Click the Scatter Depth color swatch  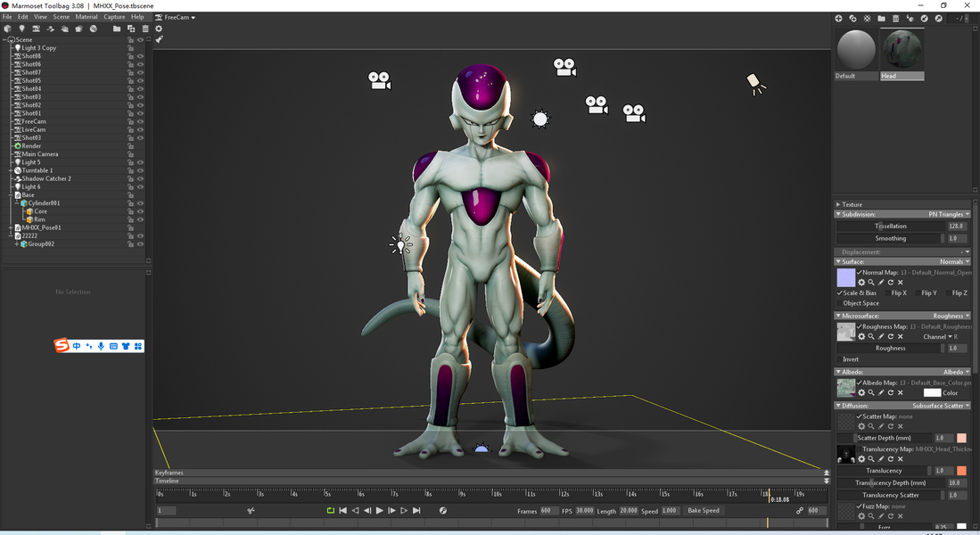point(961,438)
